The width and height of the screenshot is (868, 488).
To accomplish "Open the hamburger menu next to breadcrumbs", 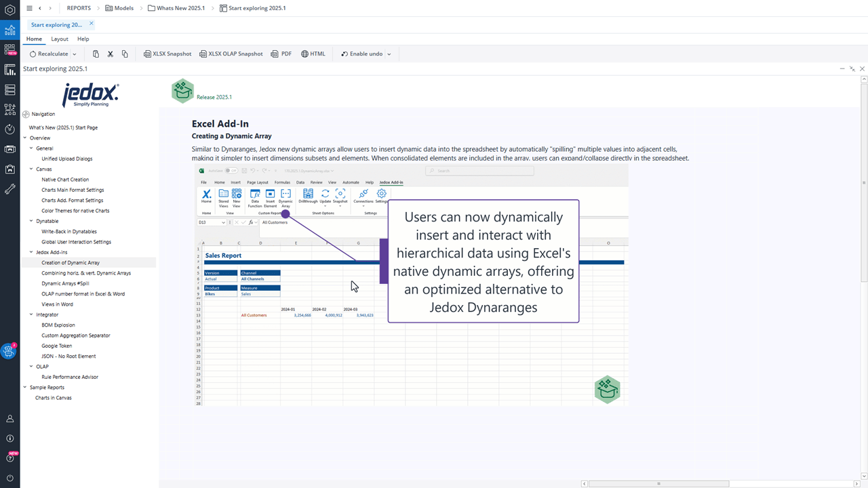I will click(29, 8).
